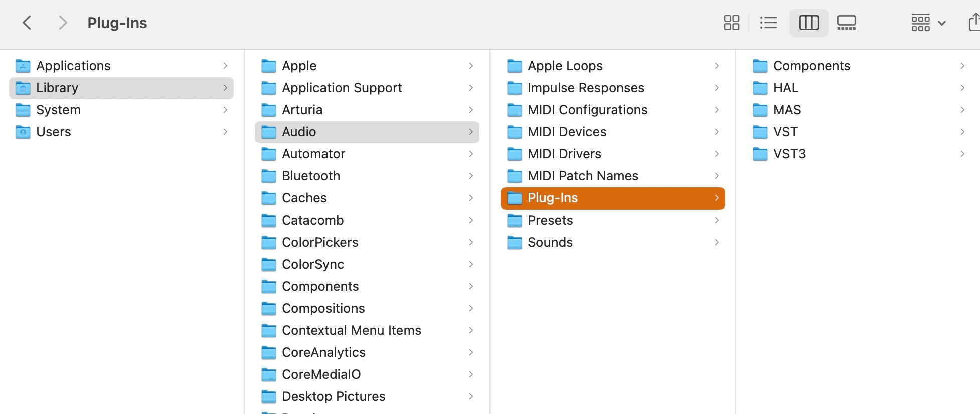Open the Impulse Responses folder
The width and height of the screenshot is (980, 414).
click(586, 88)
